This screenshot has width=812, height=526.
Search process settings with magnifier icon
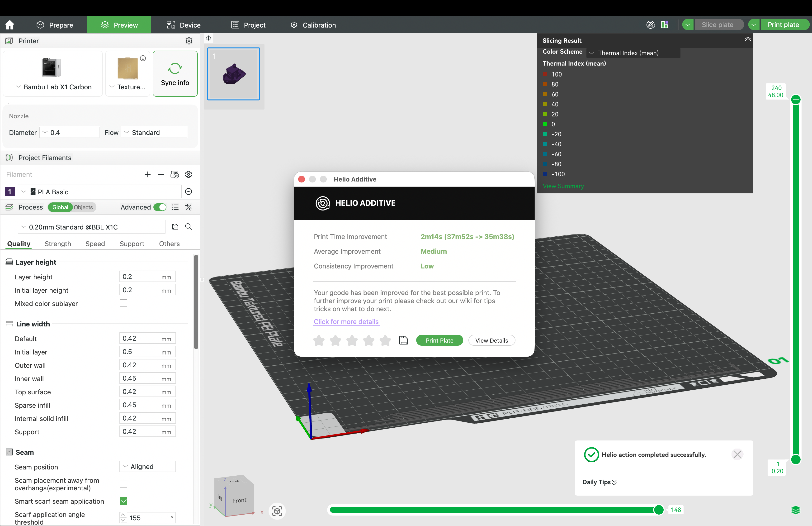click(189, 227)
